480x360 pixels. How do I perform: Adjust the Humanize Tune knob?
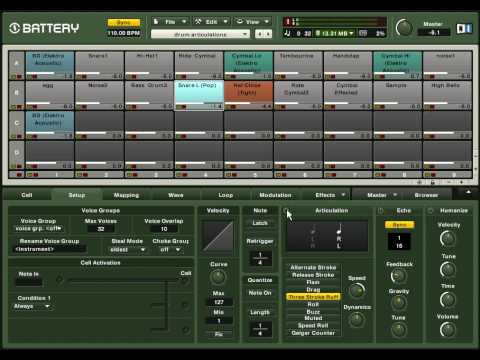click(x=448, y=269)
